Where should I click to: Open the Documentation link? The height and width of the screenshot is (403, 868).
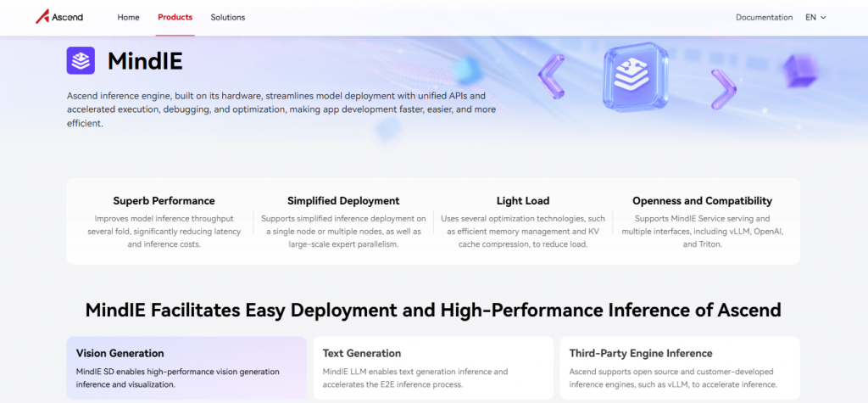(x=764, y=17)
